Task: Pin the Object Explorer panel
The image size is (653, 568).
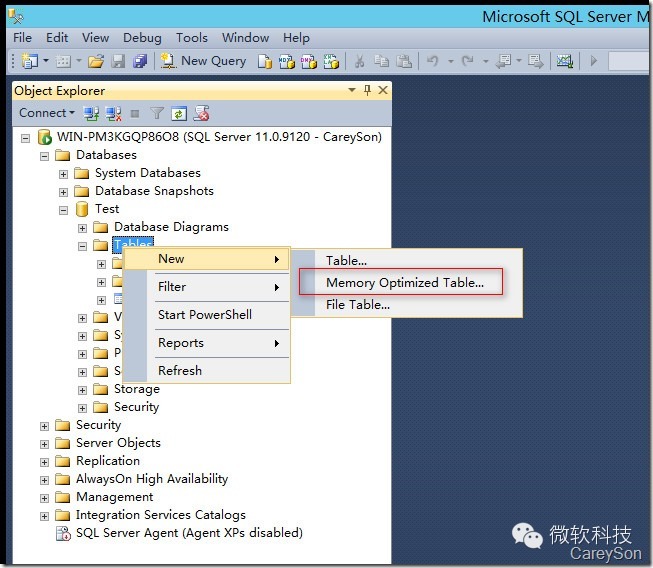Action: click(367, 90)
